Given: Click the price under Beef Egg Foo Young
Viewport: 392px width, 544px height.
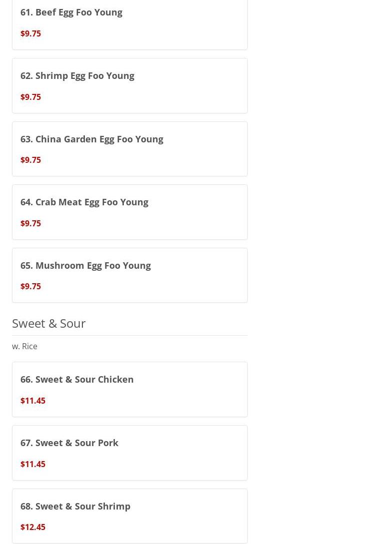Looking at the screenshot, I should pyautogui.click(x=30, y=33).
